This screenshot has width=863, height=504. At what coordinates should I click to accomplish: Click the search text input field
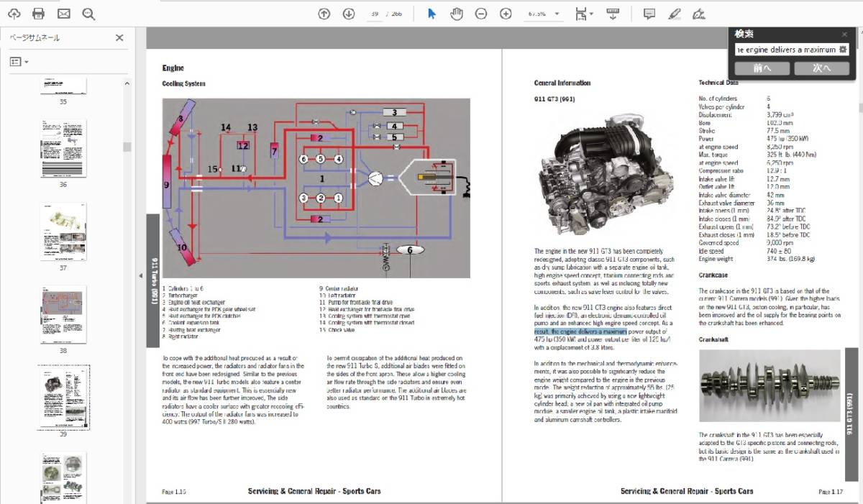785,50
